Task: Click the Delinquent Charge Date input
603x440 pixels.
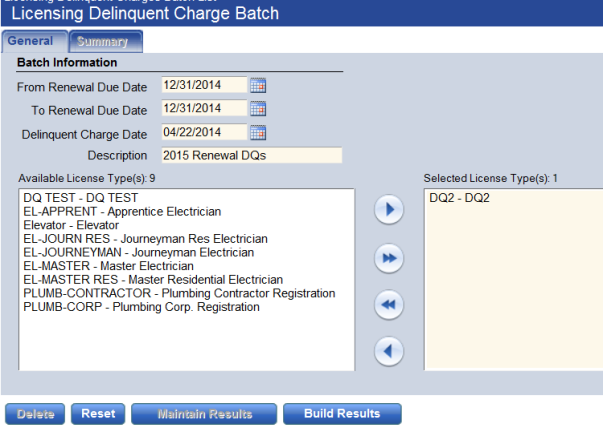Action: pos(203,132)
